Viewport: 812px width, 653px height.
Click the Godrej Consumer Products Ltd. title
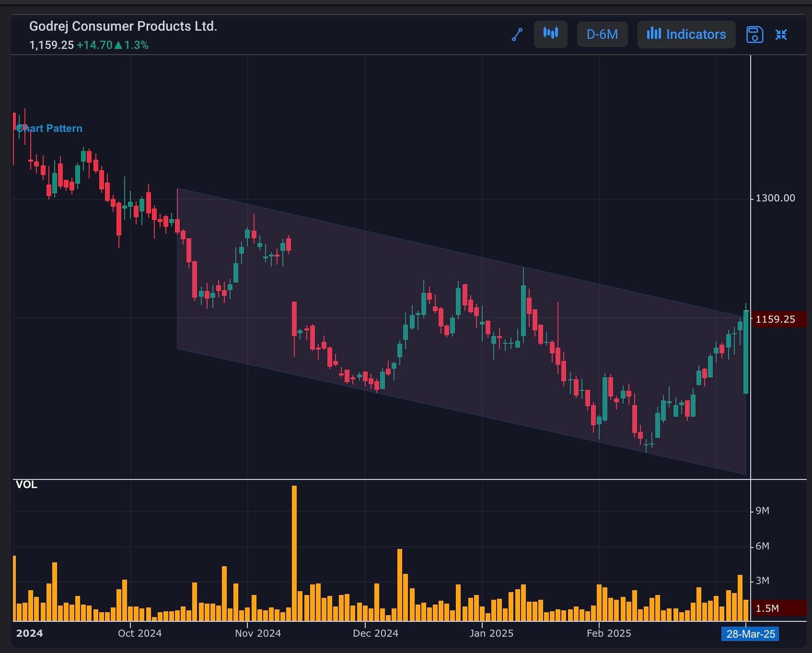pos(123,26)
